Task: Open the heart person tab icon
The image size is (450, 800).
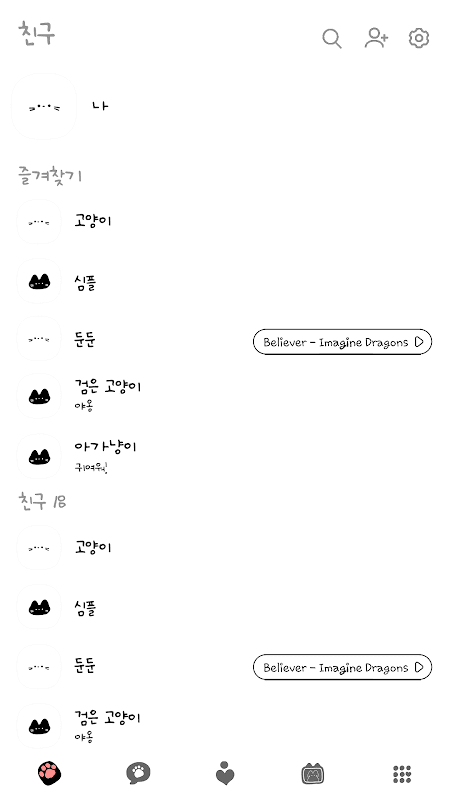Action: 224,773
